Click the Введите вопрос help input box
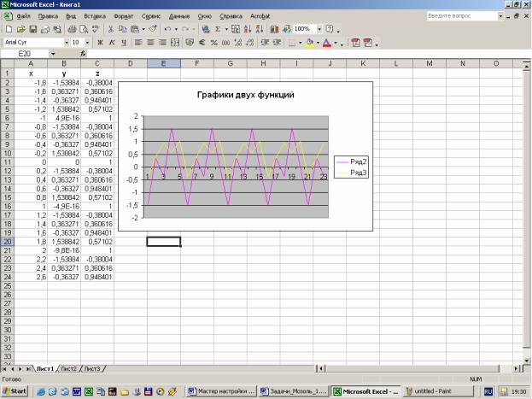 coord(461,16)
